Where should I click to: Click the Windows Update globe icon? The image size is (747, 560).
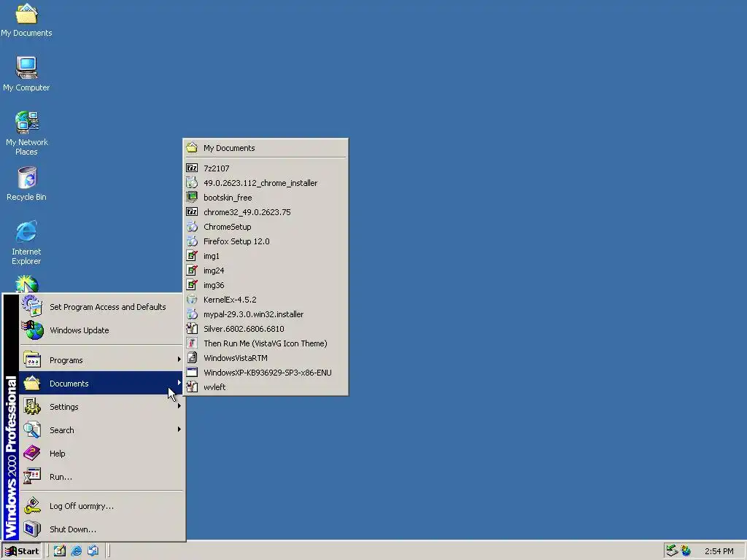[x=32, y=330]
